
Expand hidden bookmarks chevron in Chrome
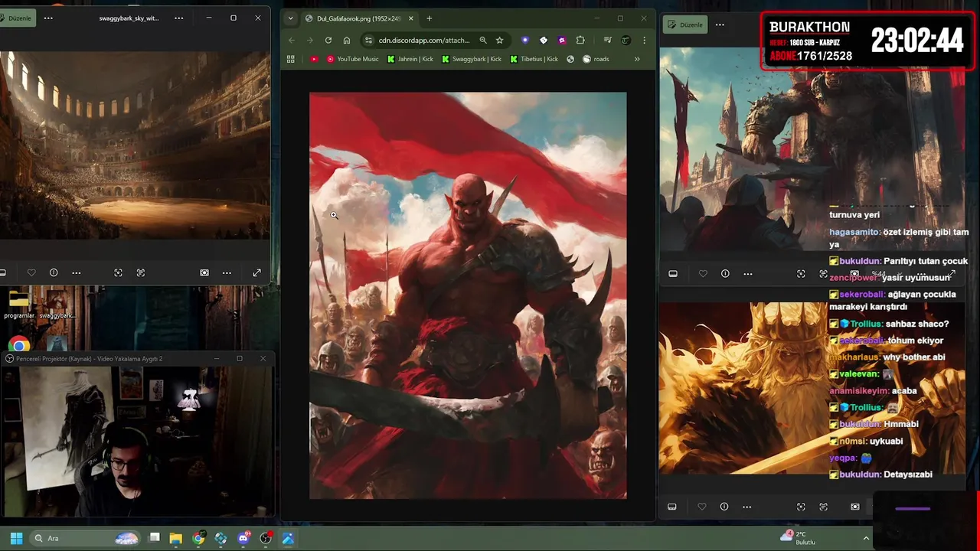click(637, 59)
